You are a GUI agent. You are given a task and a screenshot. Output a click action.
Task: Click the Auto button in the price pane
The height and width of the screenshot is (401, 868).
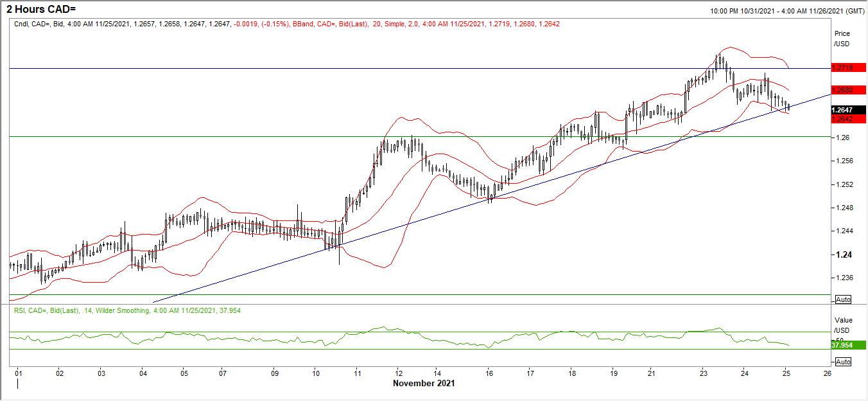click(843, 299)
